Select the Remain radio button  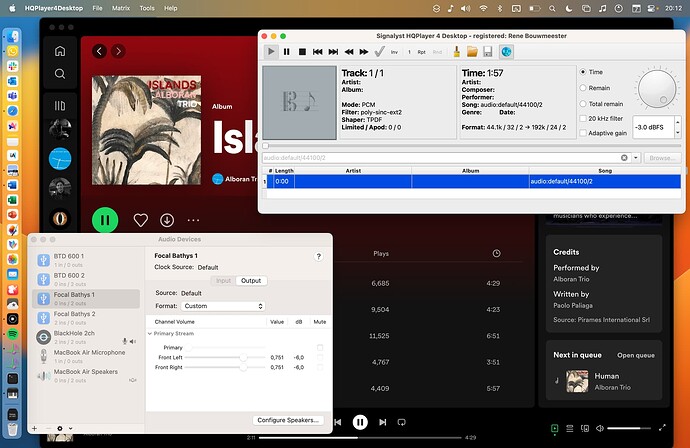tap(583, 88)
